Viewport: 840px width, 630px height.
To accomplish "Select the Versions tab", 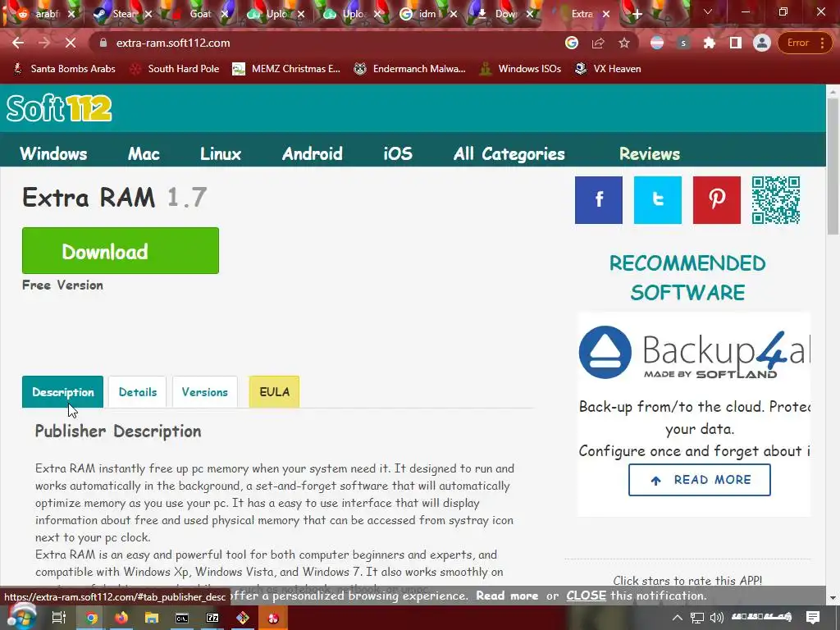I will 204,391.
